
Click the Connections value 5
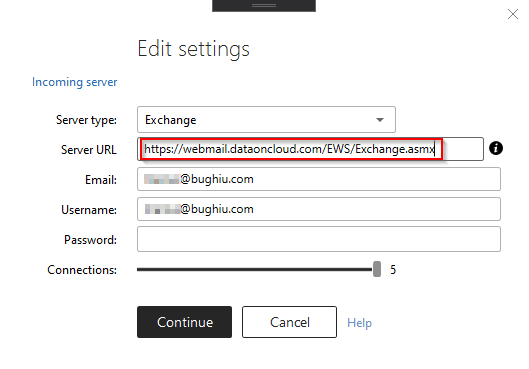tap(393, 270)
